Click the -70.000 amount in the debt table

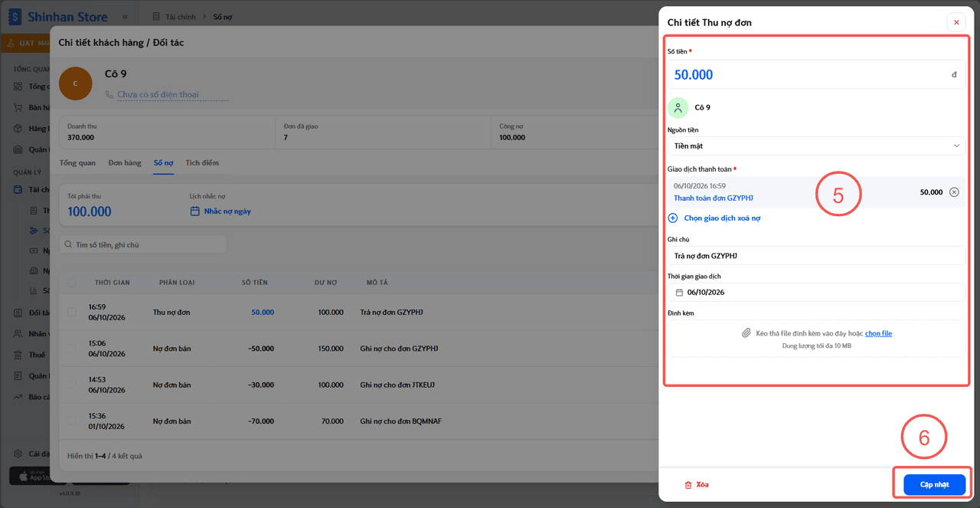click(261, 421)
